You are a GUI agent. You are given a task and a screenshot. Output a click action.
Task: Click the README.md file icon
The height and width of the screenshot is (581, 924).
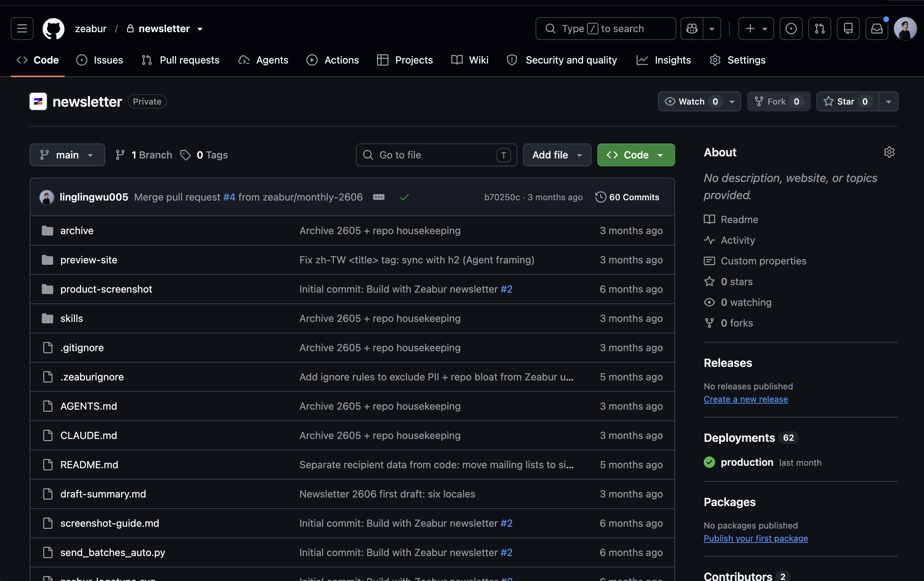click(x=47, y=464)
